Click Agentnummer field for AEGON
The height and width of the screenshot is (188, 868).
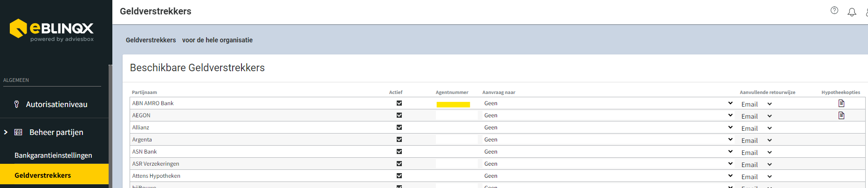point(456,115)
